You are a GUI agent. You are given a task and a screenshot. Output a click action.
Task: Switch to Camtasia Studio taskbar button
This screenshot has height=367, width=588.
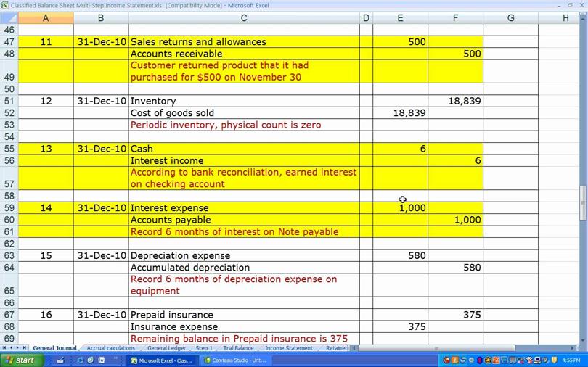coord(234,360)
